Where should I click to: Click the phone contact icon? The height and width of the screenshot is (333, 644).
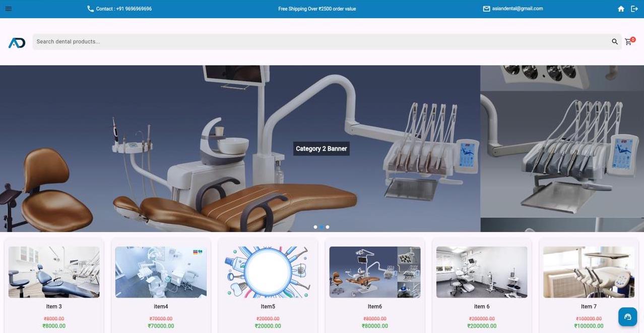click(90, 8)
